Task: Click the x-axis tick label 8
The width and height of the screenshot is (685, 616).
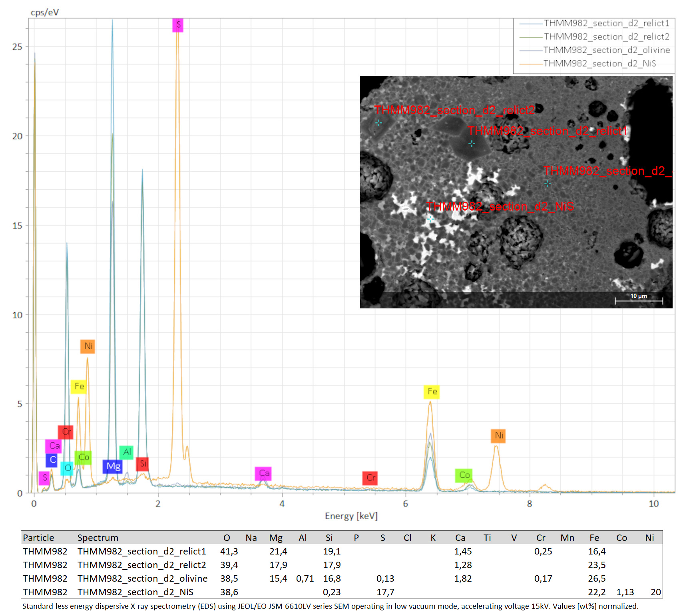Action: 530,504
